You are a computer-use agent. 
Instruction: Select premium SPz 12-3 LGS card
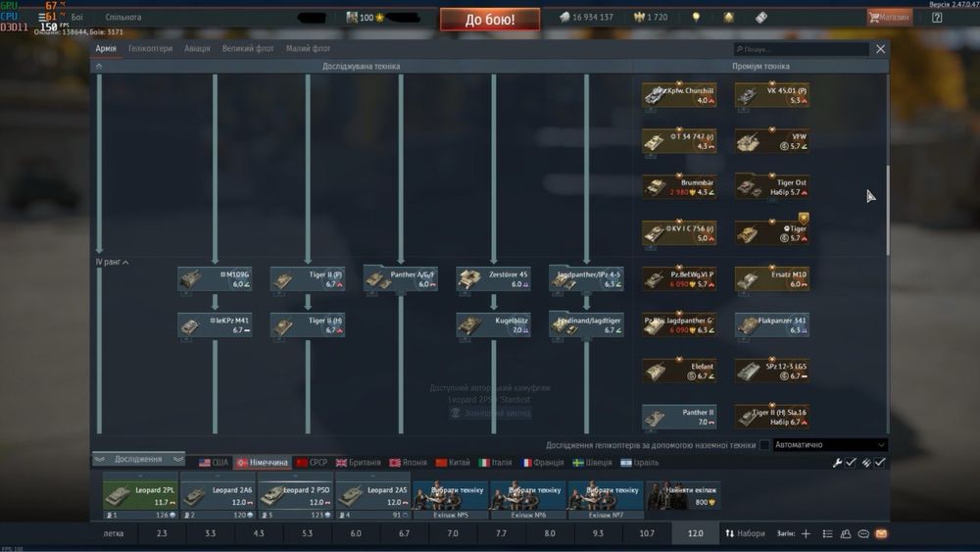pyautogui.click(x=772, y=371)
